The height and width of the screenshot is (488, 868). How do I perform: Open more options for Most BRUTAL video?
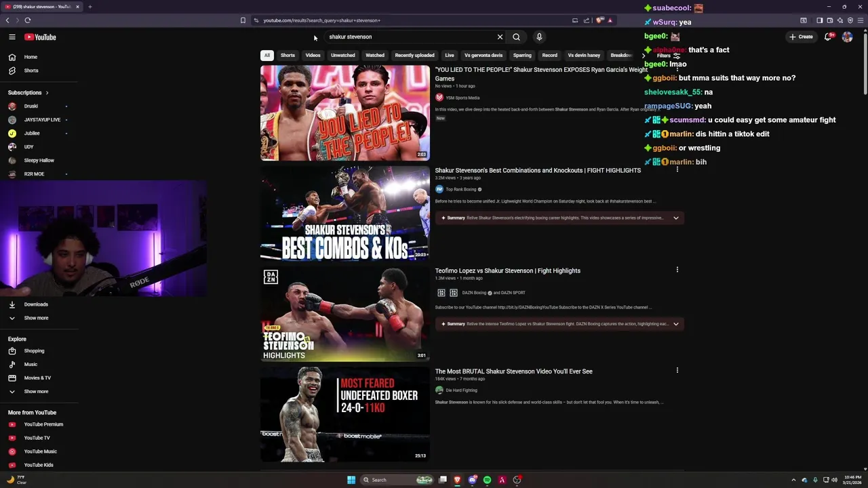coord(677,370)
